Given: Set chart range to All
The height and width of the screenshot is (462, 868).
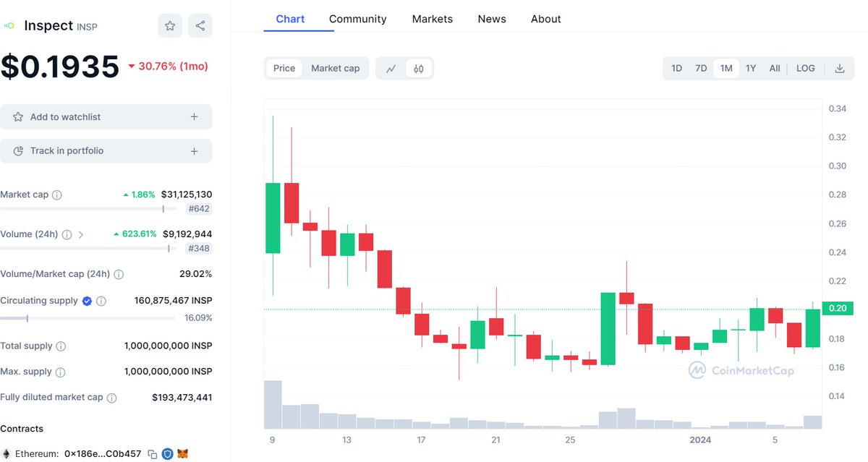Looking at the screenshot, I should click(x=775, y=68).
